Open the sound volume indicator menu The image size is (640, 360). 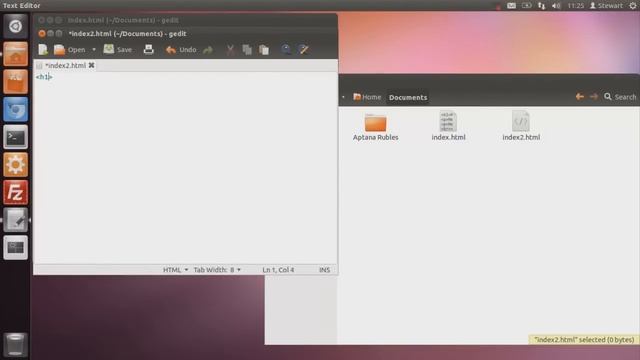pyautogui.click(x=556, y=6)
